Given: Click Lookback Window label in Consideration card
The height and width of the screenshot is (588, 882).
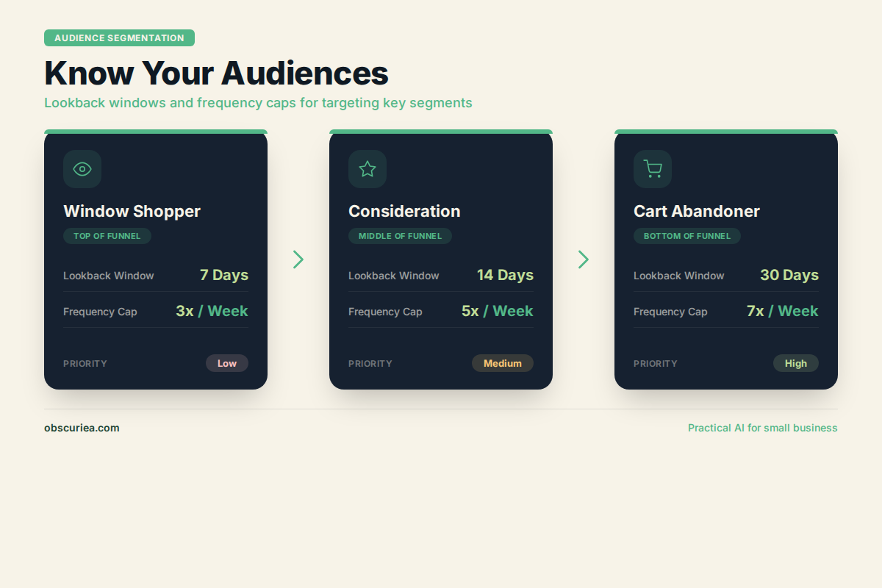Looking at the screenshot, I should 394,276.
